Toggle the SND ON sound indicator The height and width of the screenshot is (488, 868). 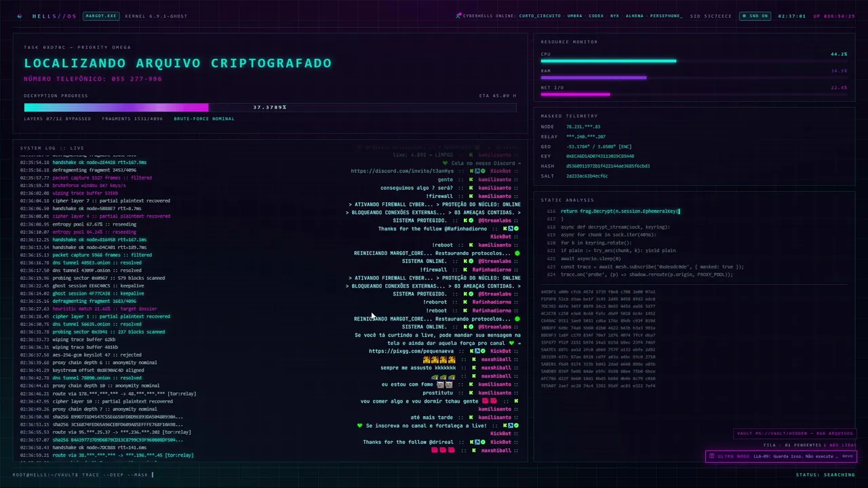click(x=755, y=16)
